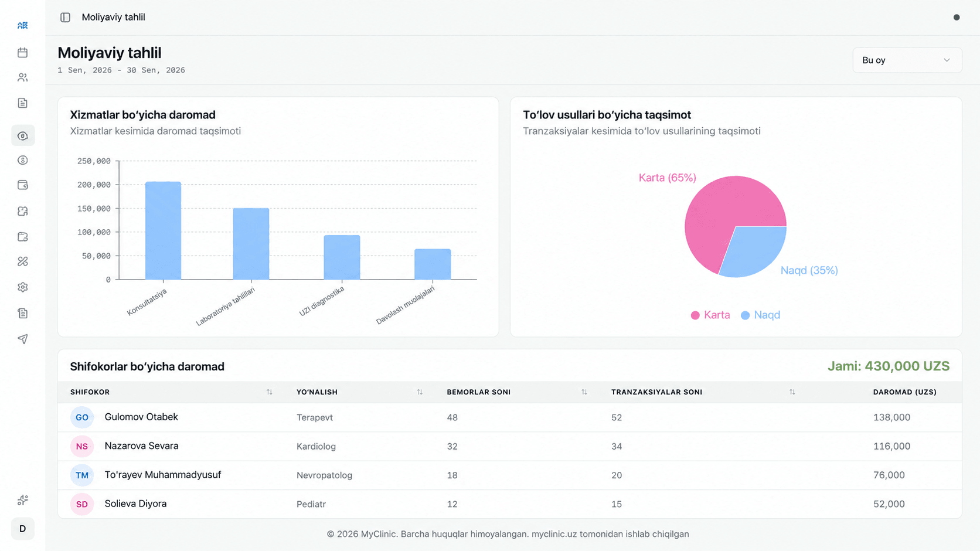Click the sparkles icon near sidebar bottom
This screenshot has width=980, height=551.
coord(22,500)
